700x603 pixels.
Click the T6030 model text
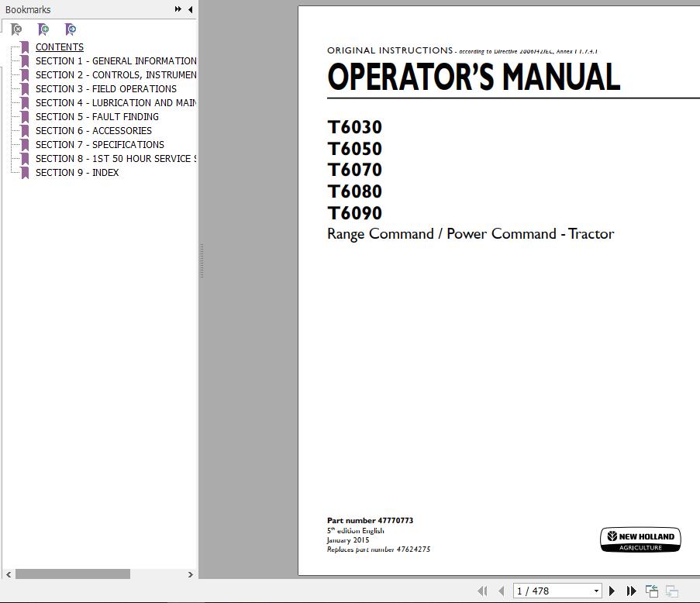pyautogui.click(x=355, y=127)
